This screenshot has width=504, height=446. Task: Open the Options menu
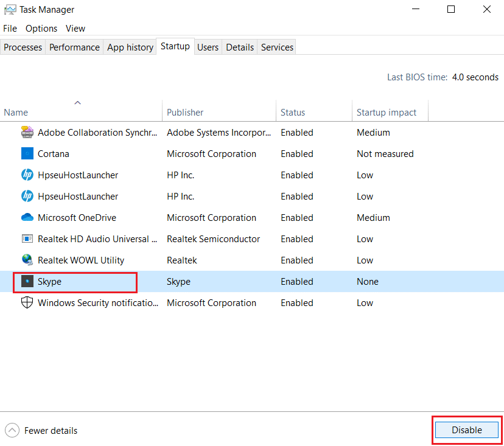41,28
